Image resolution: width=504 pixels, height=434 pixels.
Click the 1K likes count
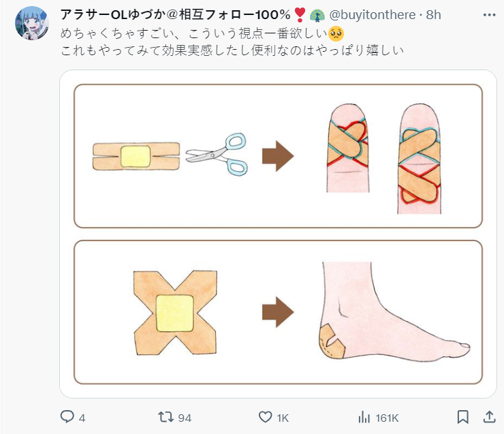click(x=283, y=418)
